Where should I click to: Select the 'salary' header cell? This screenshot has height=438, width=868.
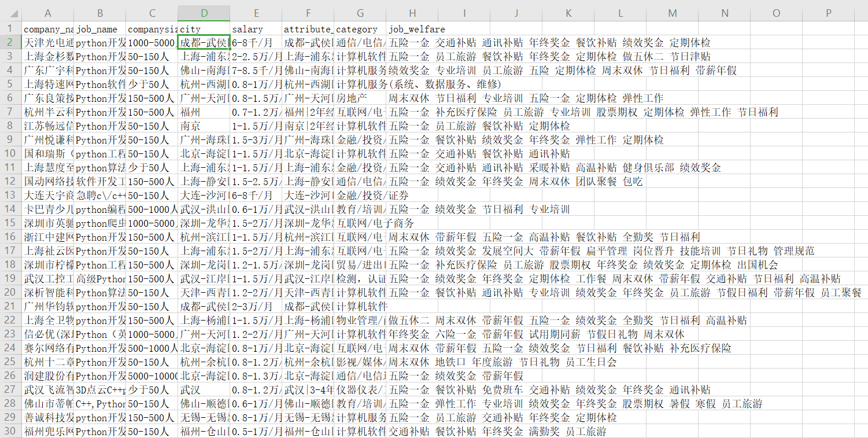(x=256, y=29)
